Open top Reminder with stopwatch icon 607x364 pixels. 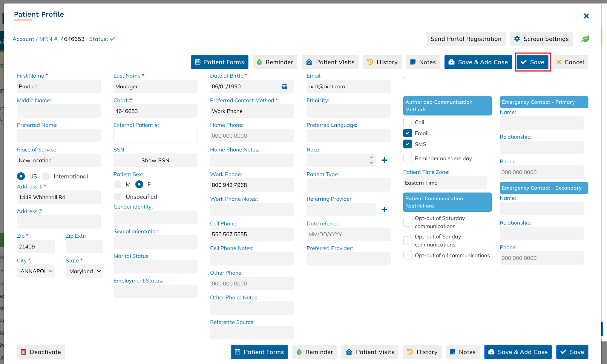point(275,62)
